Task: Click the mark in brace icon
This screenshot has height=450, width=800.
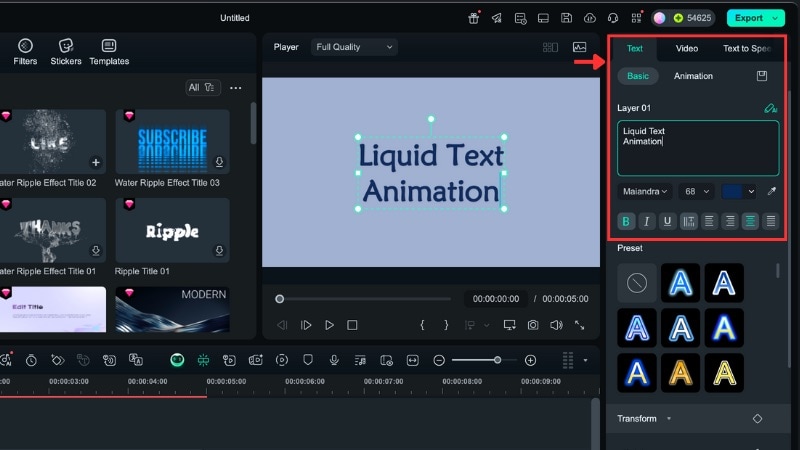Action: tap(422, 325)
